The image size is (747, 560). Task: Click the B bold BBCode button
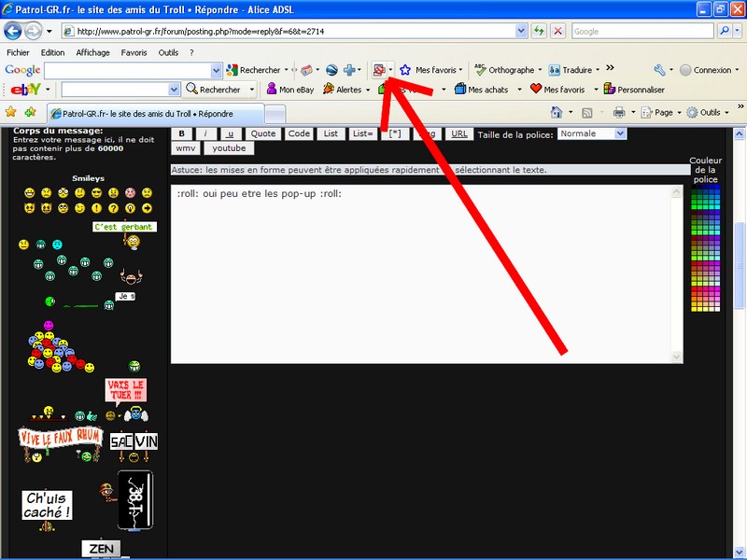click(x=181, y=133)
